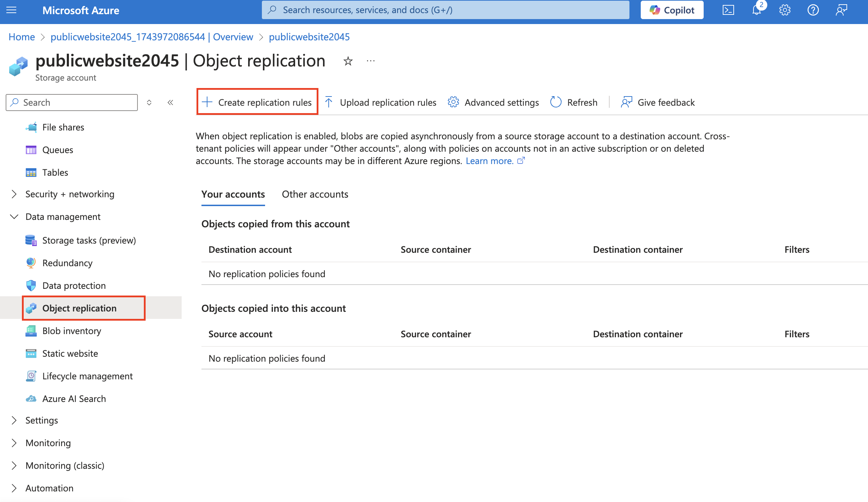This screenshot has width=868, height=502.
Task: Open the notifications bell
Action: [757, 10]
